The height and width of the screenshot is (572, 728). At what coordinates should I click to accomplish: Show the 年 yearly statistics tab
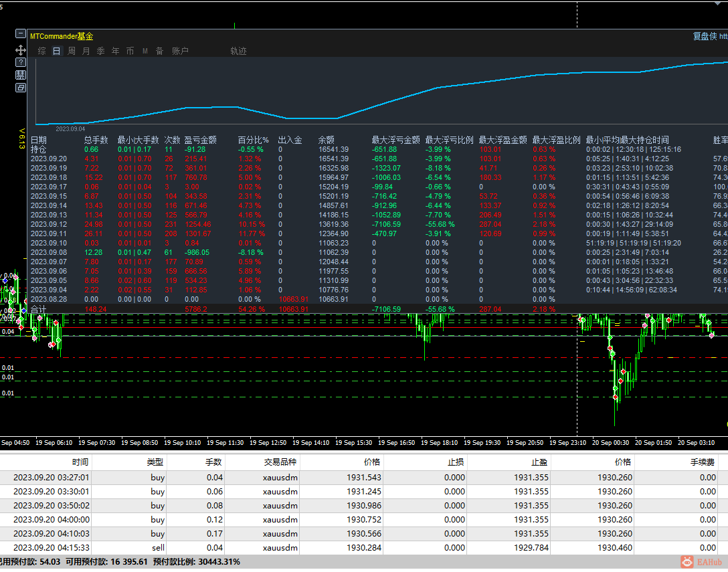(116, 52)
